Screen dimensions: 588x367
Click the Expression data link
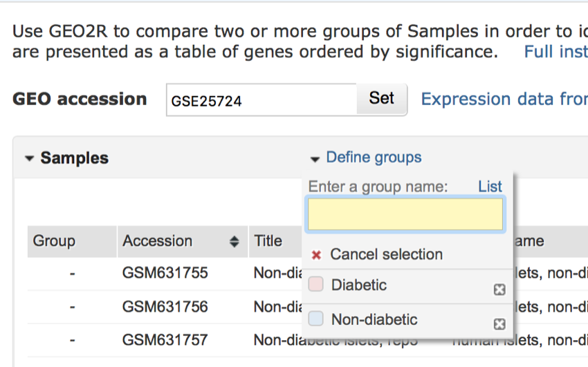(504, 100)
